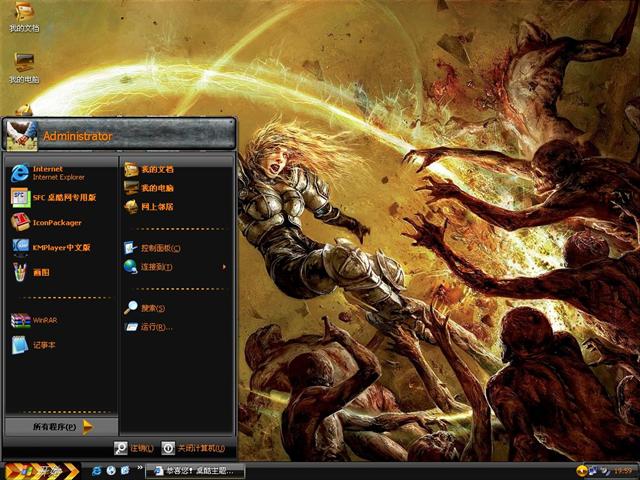
Task: Expand the 连接到(T) submenu arrow
Action: (224, 267)
